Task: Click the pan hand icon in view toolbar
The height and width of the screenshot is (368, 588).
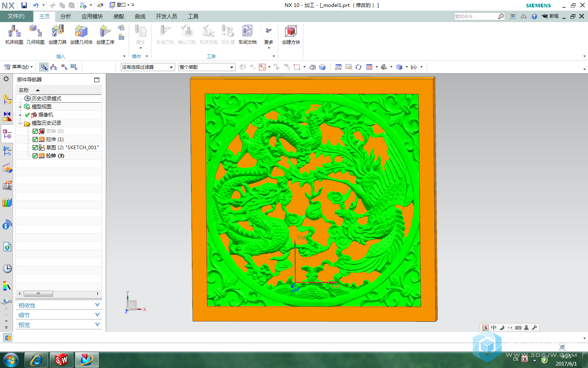Action: click(x=348, y=67)
